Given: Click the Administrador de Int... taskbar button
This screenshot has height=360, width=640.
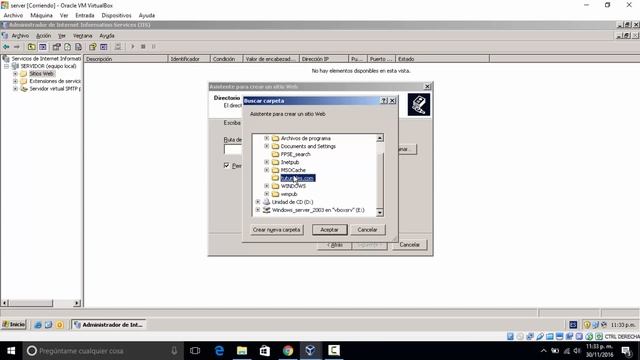Looking at the screenshot, I should click(x=109, y=325).
